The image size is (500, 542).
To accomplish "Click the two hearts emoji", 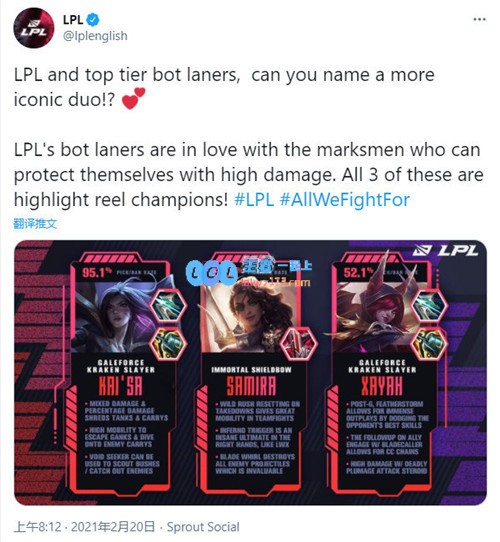I will coord(133,99).
